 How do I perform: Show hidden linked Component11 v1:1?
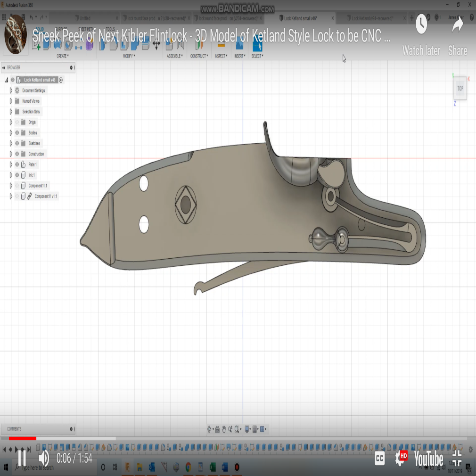[x=17, y=196]
